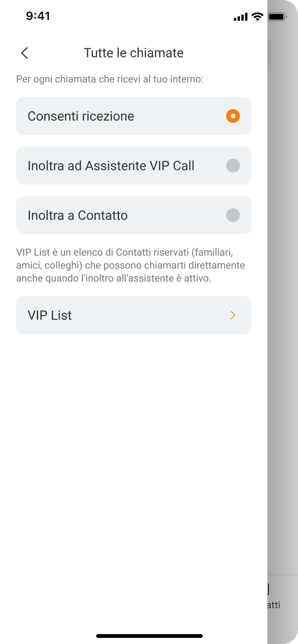Tap the 9:41 clock in status bar
The image size is (298, 644).
pyautogui.click(x=38, y=16)
